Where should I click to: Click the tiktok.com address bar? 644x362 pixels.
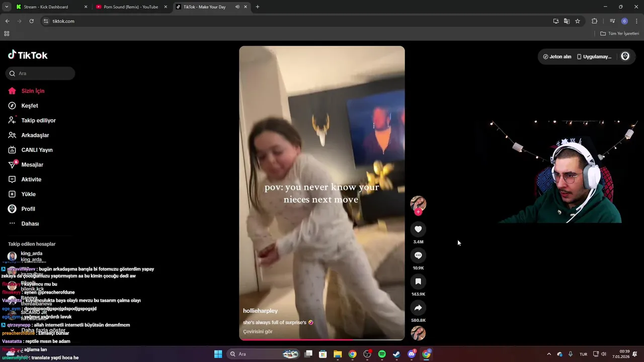coord(297,21)
